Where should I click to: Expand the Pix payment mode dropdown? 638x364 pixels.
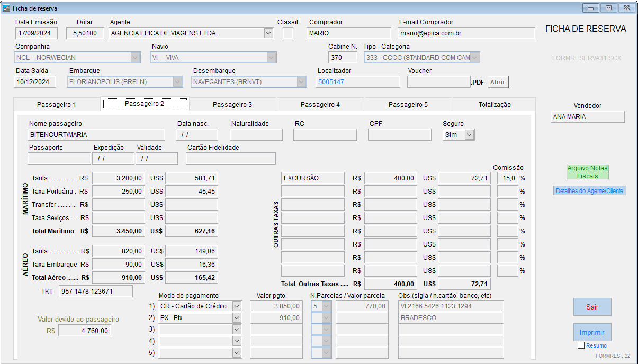237,318
